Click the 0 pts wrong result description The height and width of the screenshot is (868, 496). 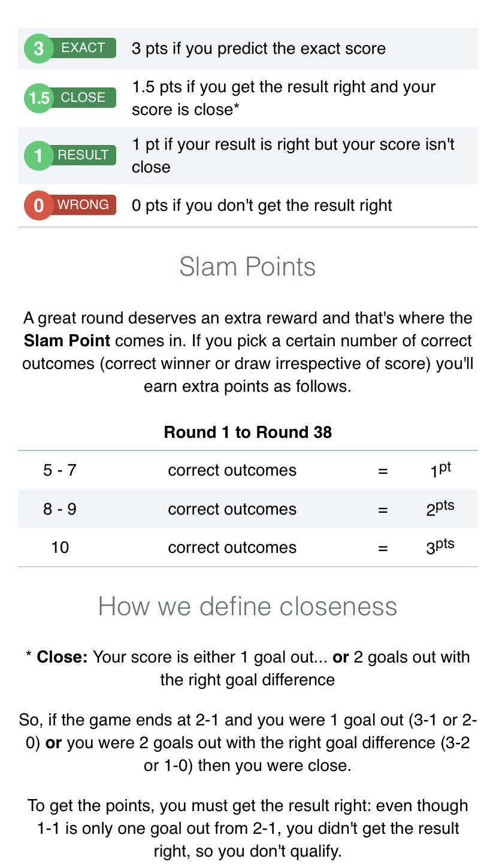pos(262,205)
